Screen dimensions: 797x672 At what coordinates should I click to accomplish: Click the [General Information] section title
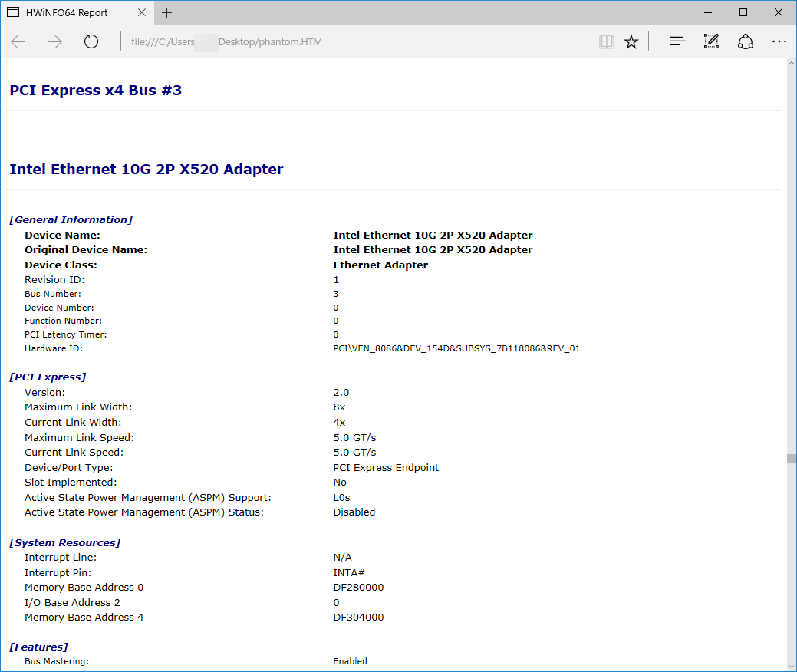tap(71, 219)
